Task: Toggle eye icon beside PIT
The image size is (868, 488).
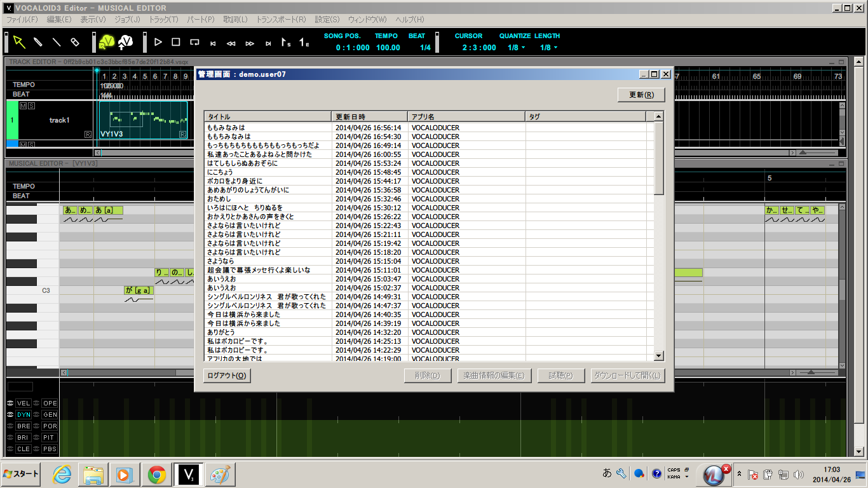Action: 37,438
